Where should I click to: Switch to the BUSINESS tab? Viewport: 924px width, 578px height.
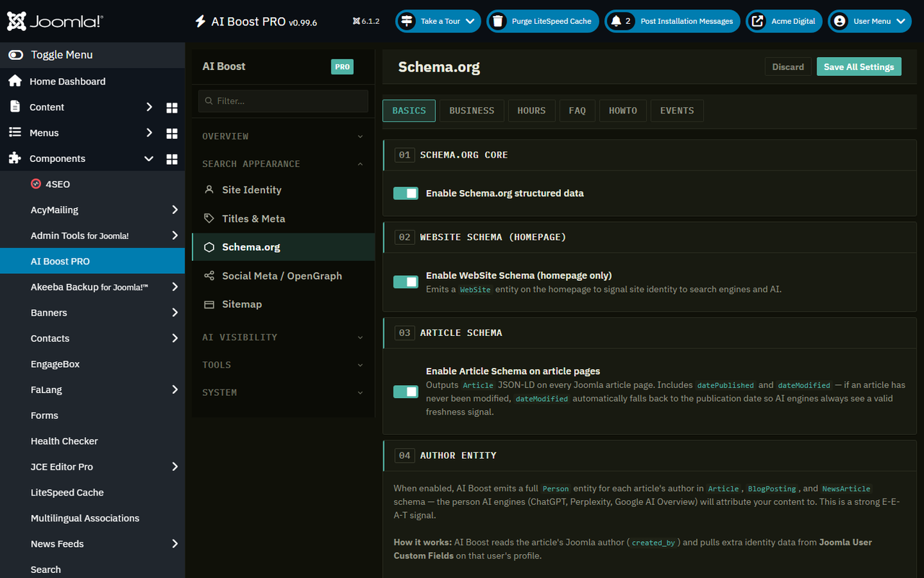point(471,111)
